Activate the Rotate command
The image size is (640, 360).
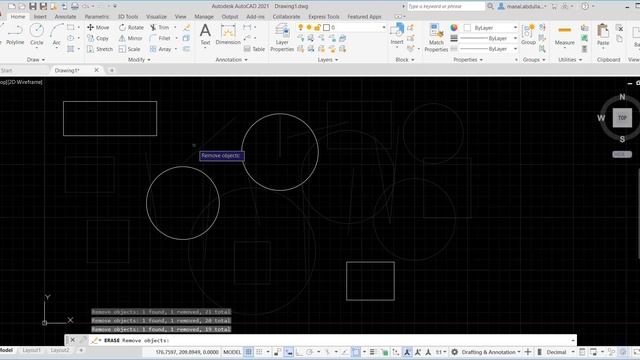131,27
